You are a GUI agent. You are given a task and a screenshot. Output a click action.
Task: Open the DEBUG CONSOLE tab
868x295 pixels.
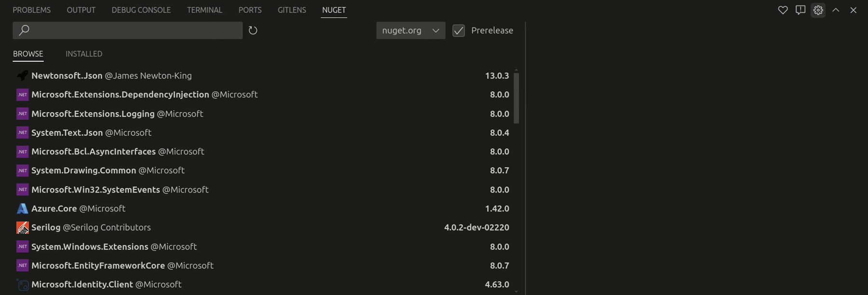[x=141, y=10]
